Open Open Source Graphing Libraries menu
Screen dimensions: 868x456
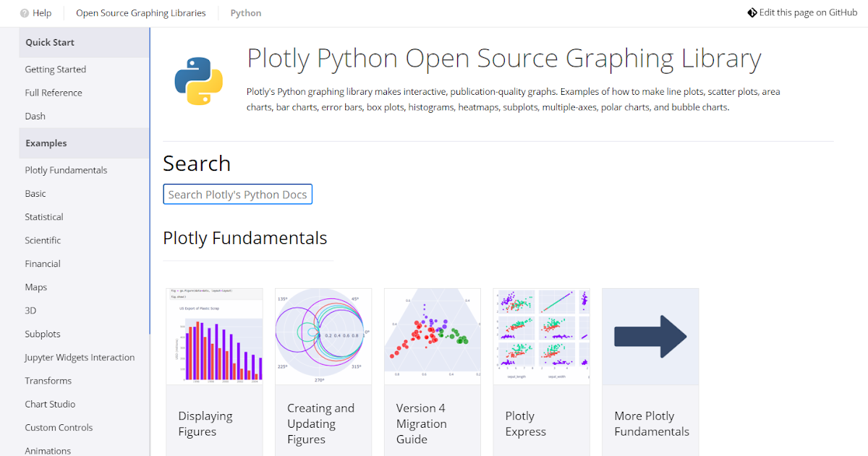click(140, 13)
